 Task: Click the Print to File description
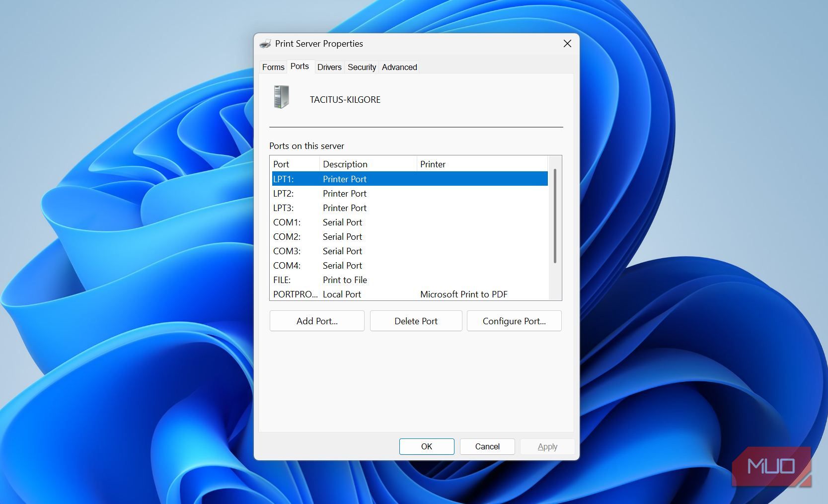[x=345, y=280]
